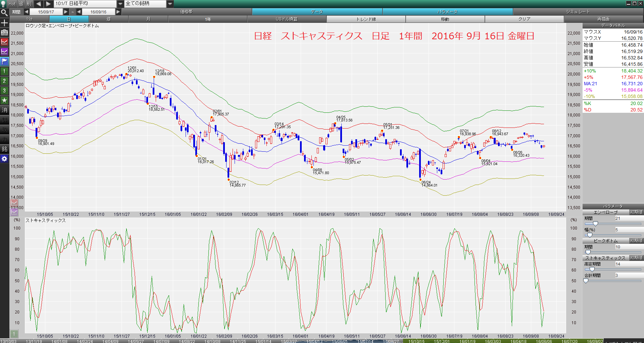The image size is (644, 343).
Task: Step start date forward arrow
Action: (66, 12)
